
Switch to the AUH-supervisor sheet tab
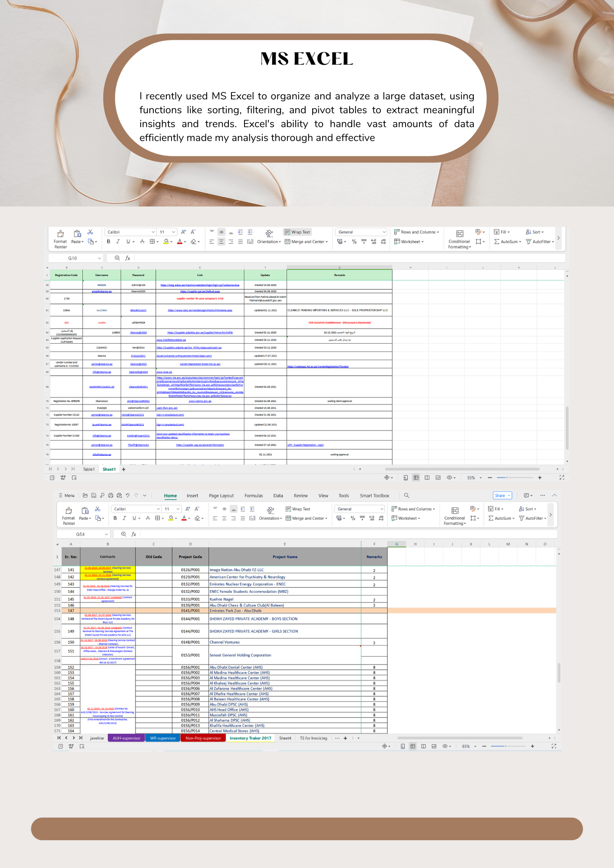(126, 738)
